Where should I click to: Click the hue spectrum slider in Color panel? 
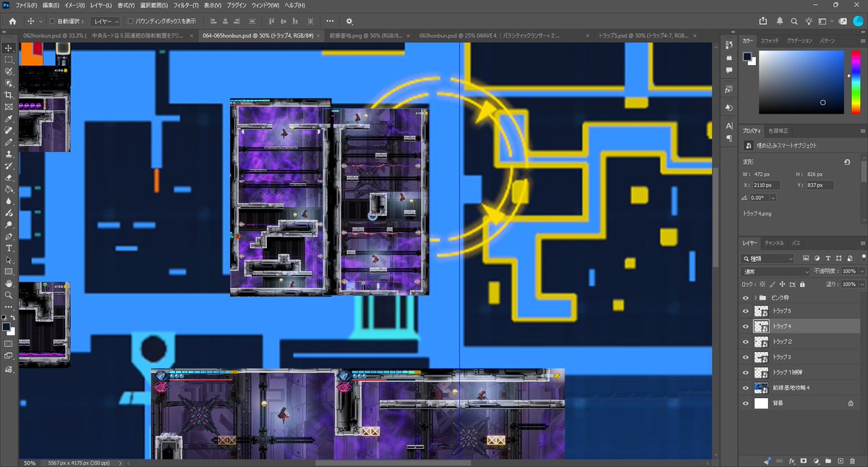[855, 83]
